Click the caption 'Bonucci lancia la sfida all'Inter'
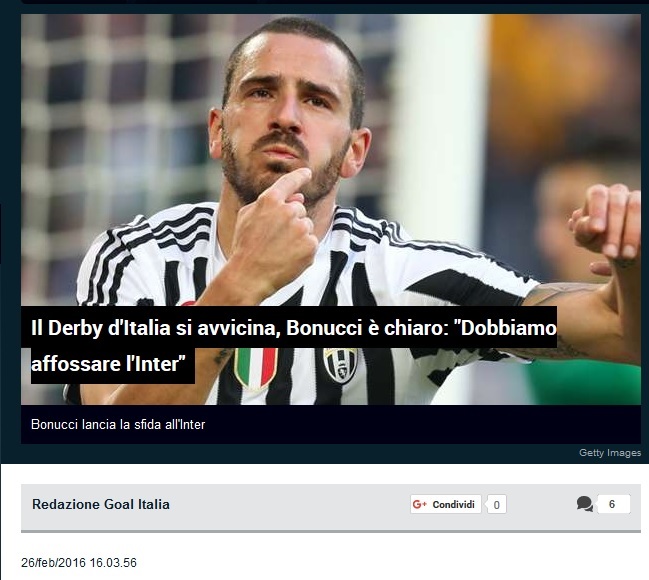The image size is (649, 580). [118, 424]
